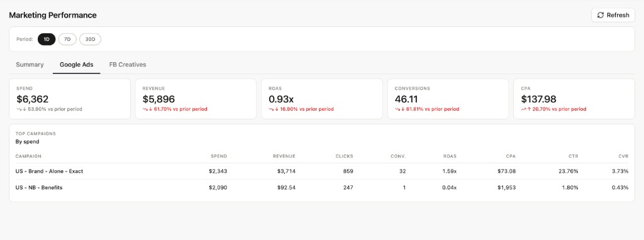Click the ROAS column header in table
Image resolution: width=644 pixels, height=240 pixels.
pos(450,156)
